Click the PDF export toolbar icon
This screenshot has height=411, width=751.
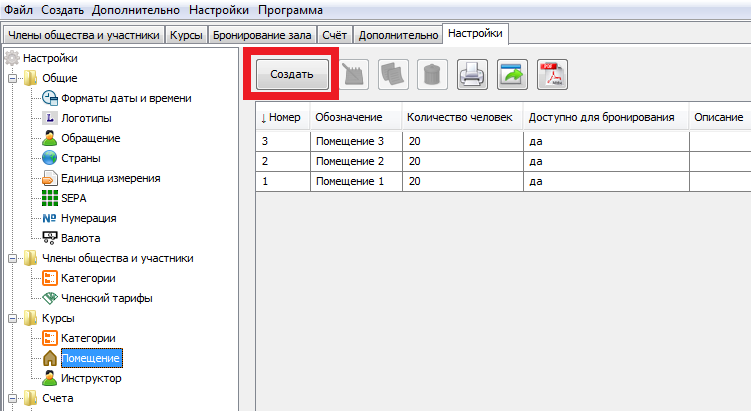tap(552, 75)
